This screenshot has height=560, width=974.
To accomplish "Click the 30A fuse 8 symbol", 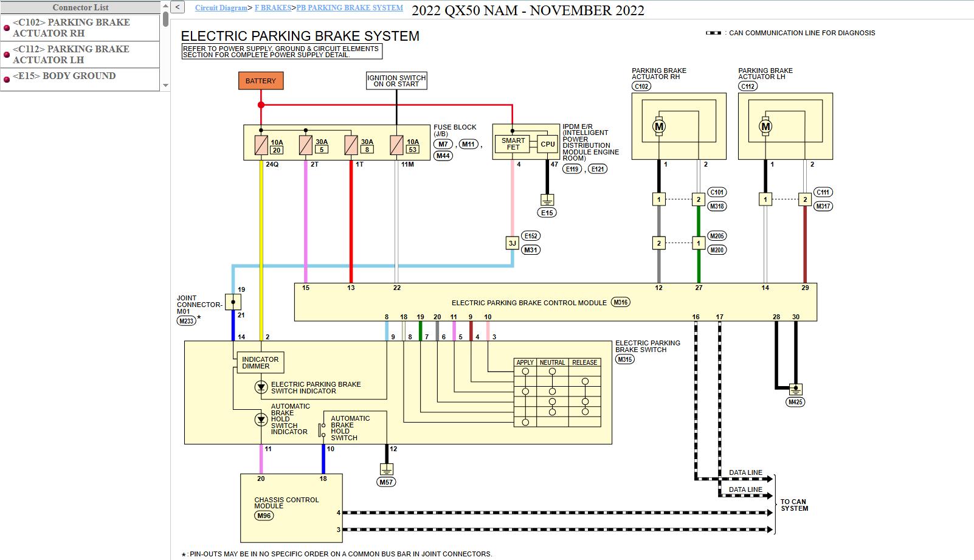I will point(351,145).
